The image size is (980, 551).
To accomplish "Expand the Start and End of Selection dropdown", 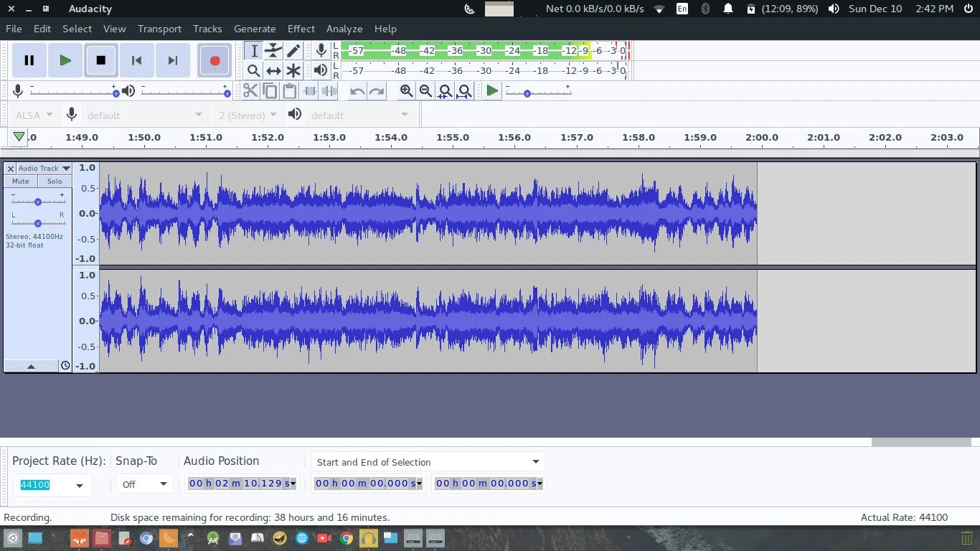I will [x=428, y=462].
